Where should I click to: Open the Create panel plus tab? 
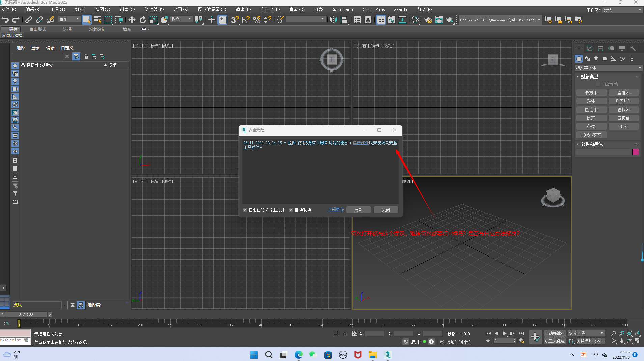click(x=579, y=48)
